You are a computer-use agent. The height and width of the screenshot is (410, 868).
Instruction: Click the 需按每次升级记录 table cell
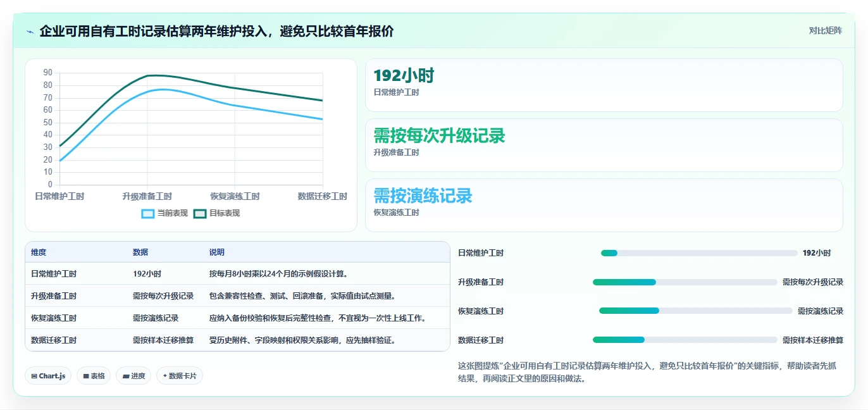163,296
